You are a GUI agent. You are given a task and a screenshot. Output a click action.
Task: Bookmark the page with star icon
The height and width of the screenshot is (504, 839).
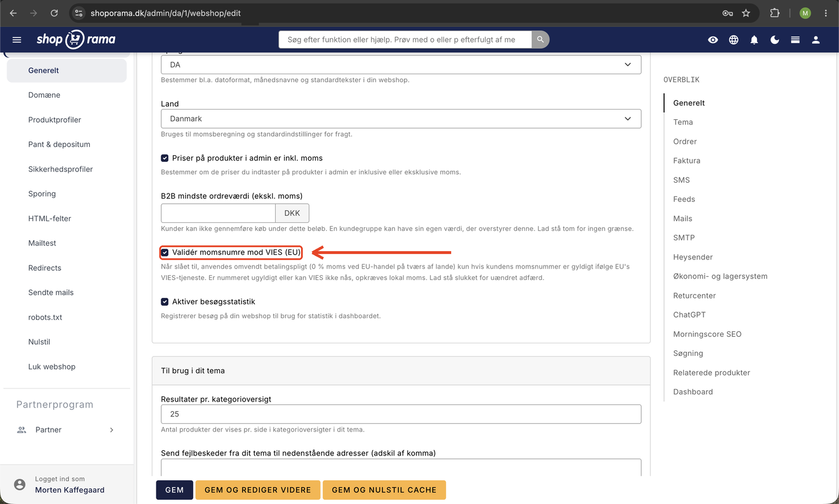[746, 13]
